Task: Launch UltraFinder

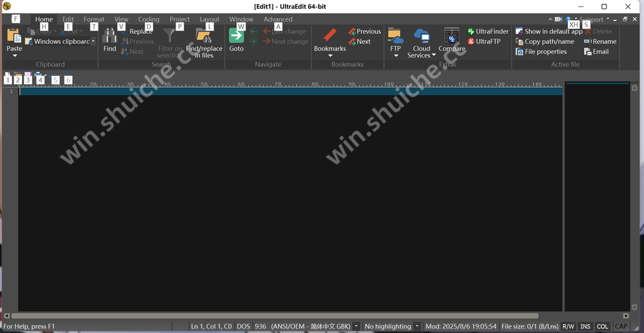Action: point(488,31)
